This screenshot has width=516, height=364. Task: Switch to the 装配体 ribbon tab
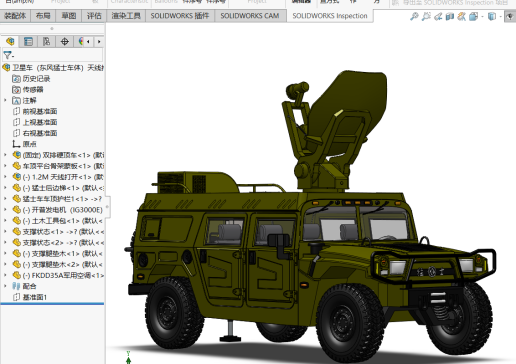point(15,16)
